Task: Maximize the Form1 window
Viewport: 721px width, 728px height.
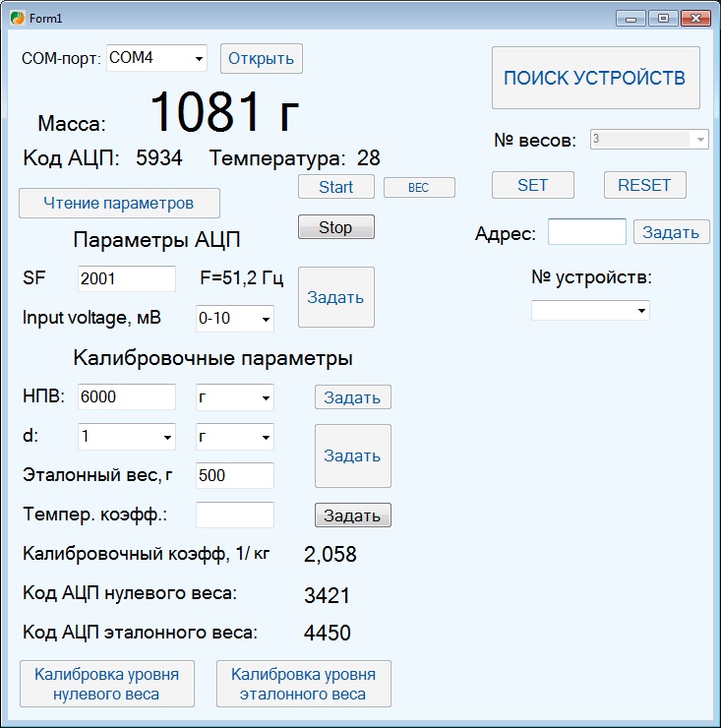Action: pyautogui.click(x=663, y=19)
